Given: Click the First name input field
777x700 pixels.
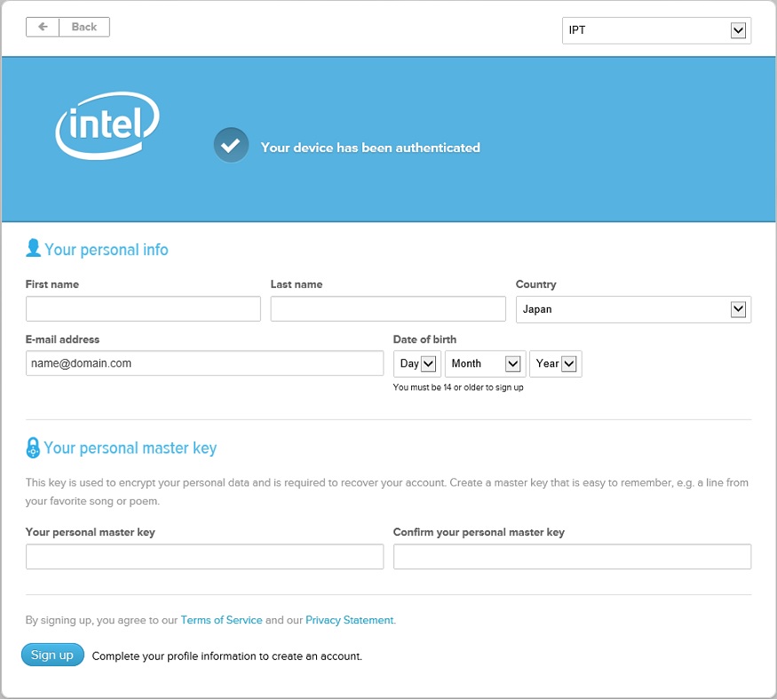Looking at the screenshot, I should tap(143, 309).
